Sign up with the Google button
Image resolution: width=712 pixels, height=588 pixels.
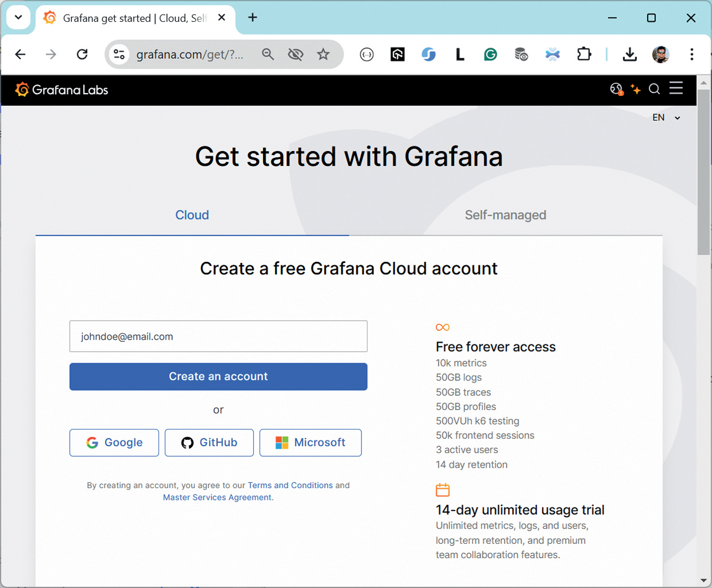click(x=114, y=443)
